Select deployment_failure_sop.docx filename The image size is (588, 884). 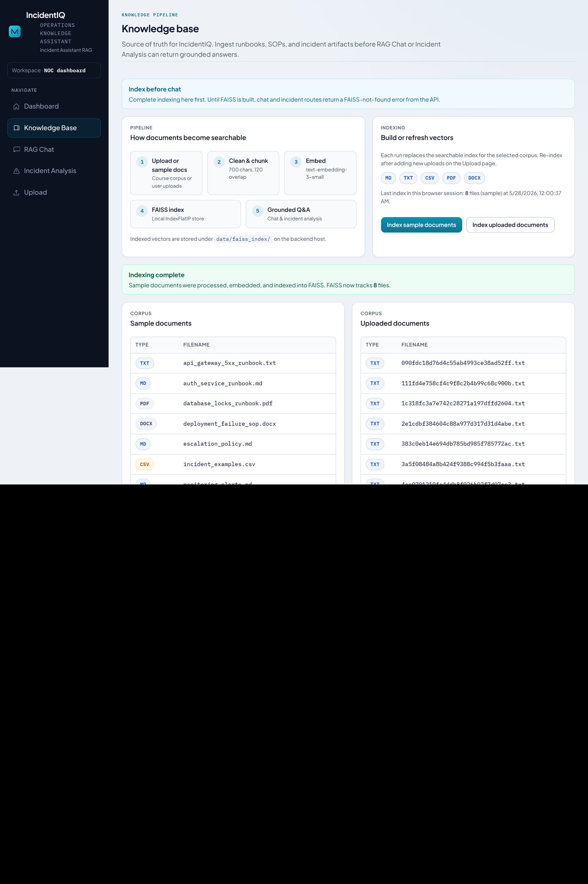pyautogui.click(x=229, y=424)
